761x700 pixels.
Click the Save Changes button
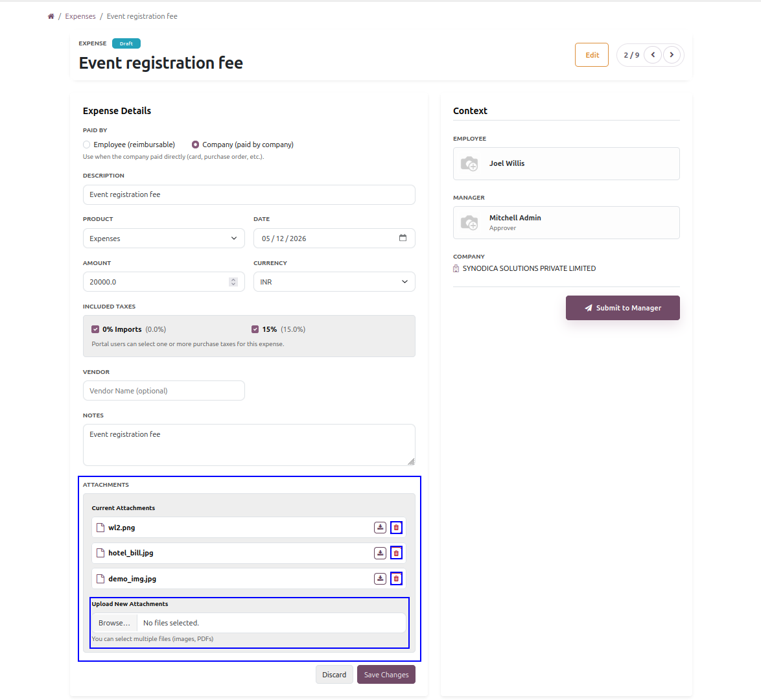click(x=386, y=675)
